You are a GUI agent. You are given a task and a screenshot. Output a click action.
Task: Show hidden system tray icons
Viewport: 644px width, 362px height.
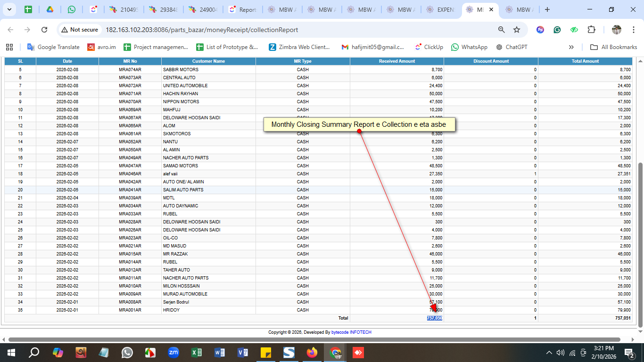(549, 353)
